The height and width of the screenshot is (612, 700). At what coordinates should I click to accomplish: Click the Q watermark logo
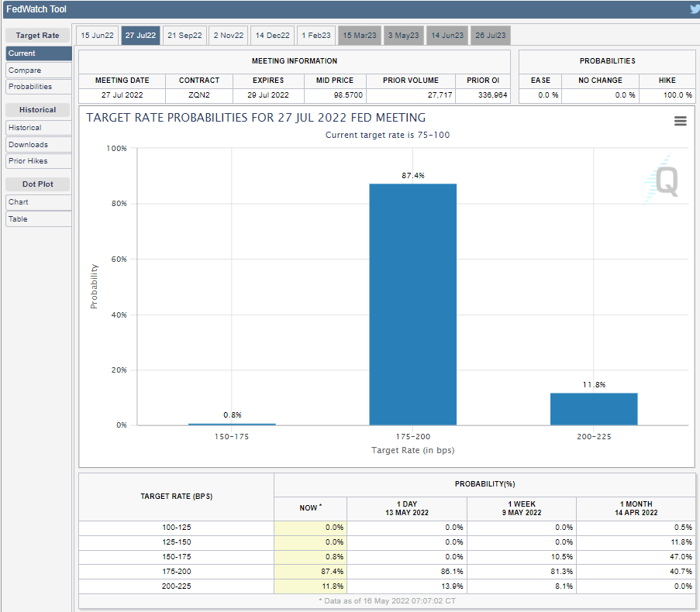tap(665, 181)
